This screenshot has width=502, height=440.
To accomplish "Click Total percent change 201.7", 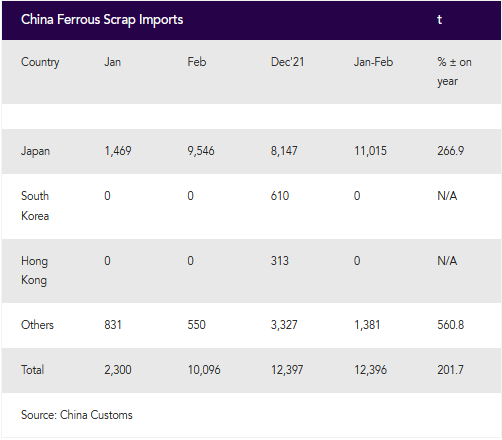I will 450,370.
